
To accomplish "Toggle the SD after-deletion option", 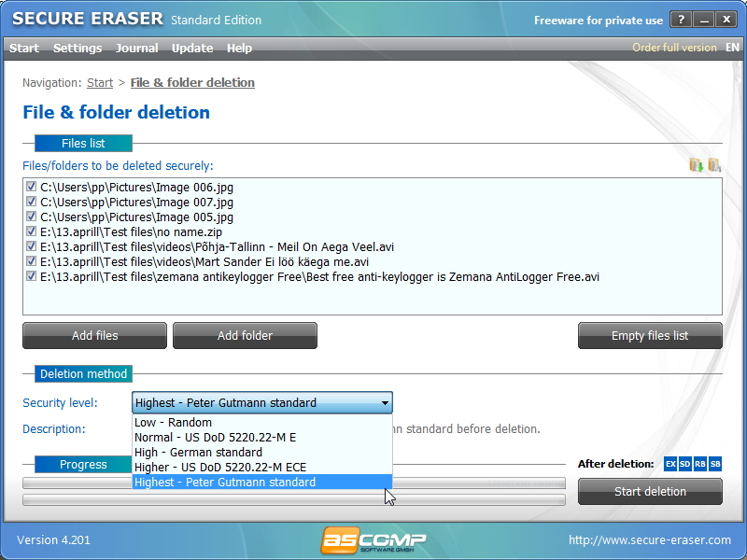I will (x=685, y=464).
